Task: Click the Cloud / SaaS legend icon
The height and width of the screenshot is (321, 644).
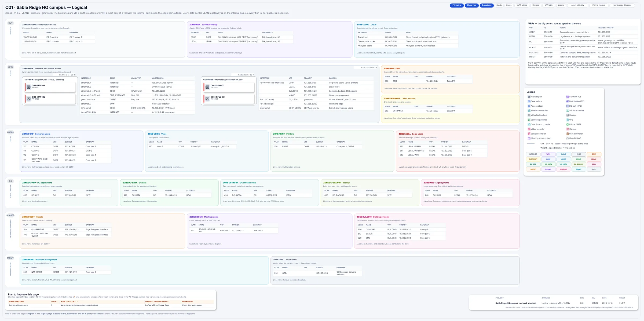Action: coord(568,138)
